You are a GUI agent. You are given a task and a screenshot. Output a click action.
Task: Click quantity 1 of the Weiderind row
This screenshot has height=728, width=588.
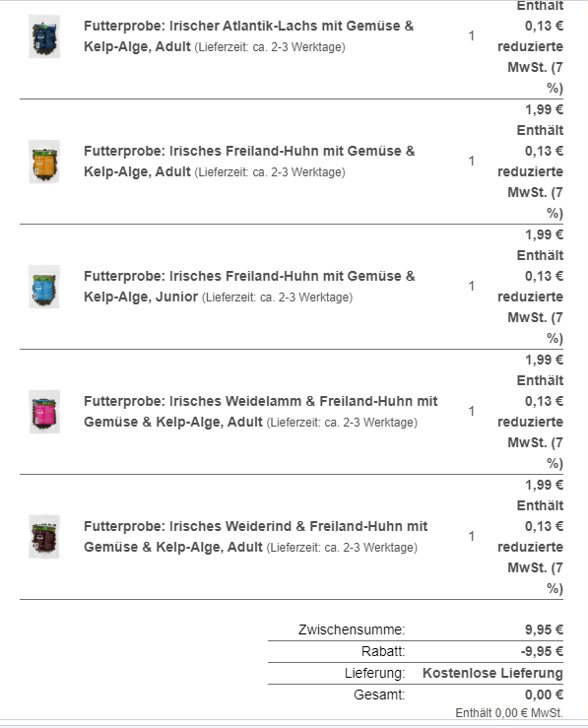pos(472,536)
